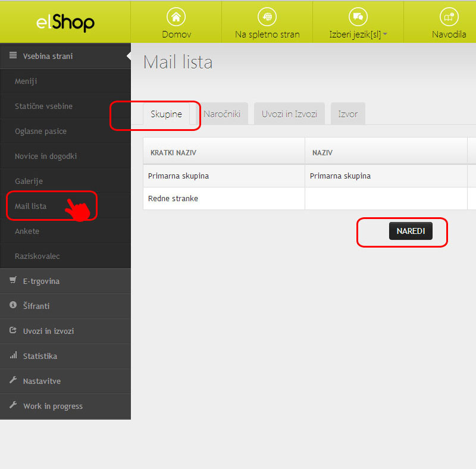Click the Uvozi in izvozi share icon

coord(12,330)
